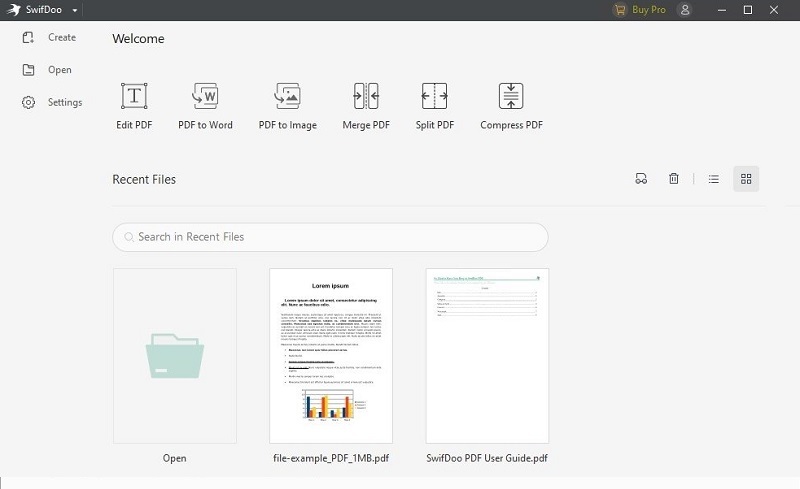The width and height of the screenshot is (800, 489).
Task: Click the Open file icon in sidebar
Action: pyautogui.click(x=29, y=70)
